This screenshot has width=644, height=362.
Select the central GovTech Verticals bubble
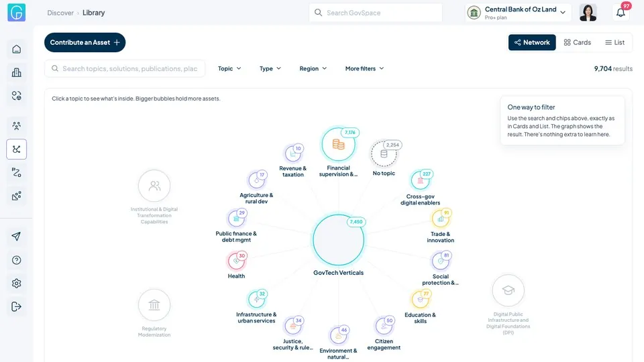338,240
